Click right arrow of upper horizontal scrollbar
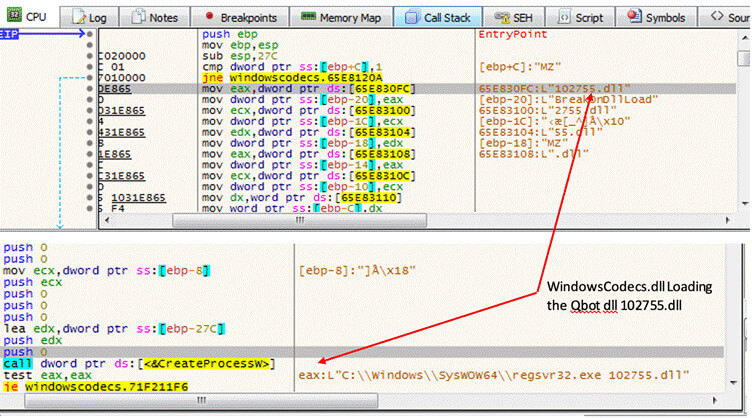This screenshot has width=752, height=418. point(728,220)
